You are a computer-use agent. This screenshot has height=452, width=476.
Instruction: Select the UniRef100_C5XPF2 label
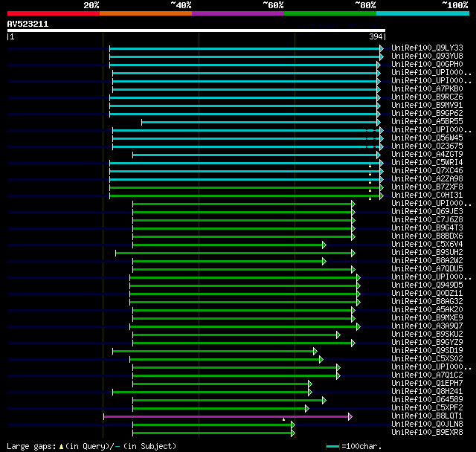[427, 408]
